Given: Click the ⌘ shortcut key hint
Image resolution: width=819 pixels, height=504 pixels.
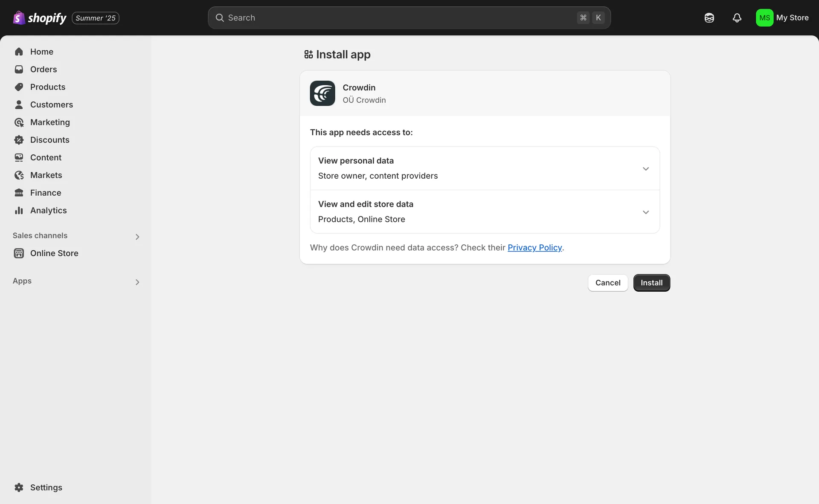Looking at the screenshot, I should point(583,17).
